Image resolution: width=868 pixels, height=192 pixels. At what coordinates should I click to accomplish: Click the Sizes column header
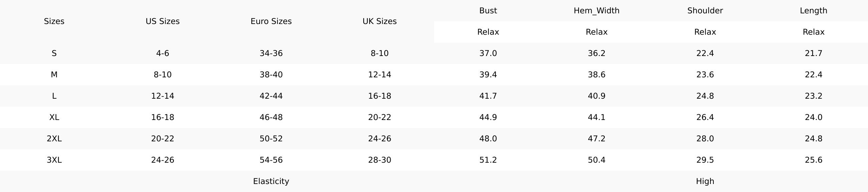click(x=54, y=21)
